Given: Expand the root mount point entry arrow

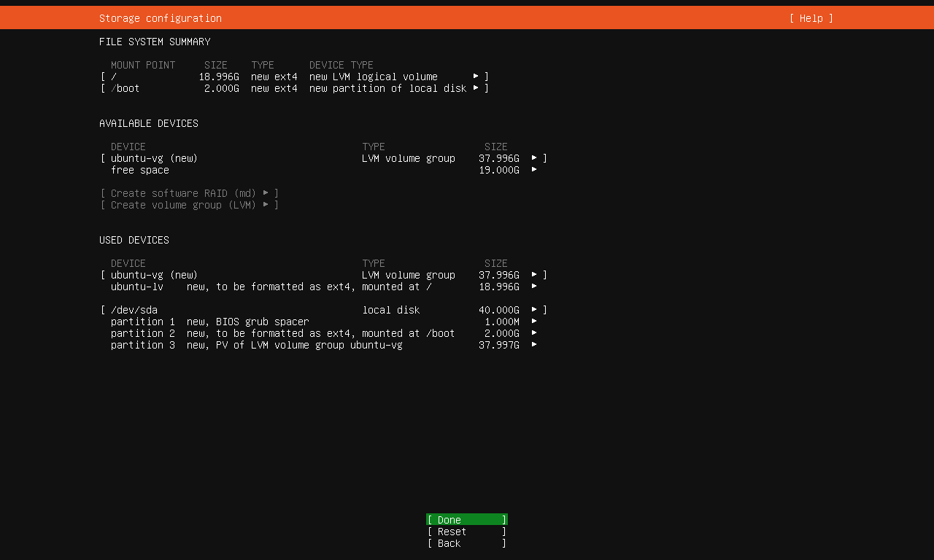Looking at the screenshot, I should point(476,77).
